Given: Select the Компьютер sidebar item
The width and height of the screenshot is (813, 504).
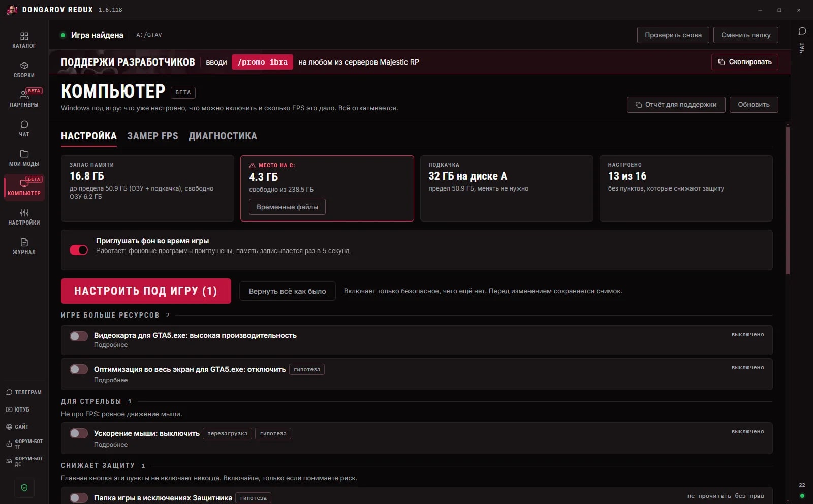Looking at the screenshot, I should (x=24, y=187).
